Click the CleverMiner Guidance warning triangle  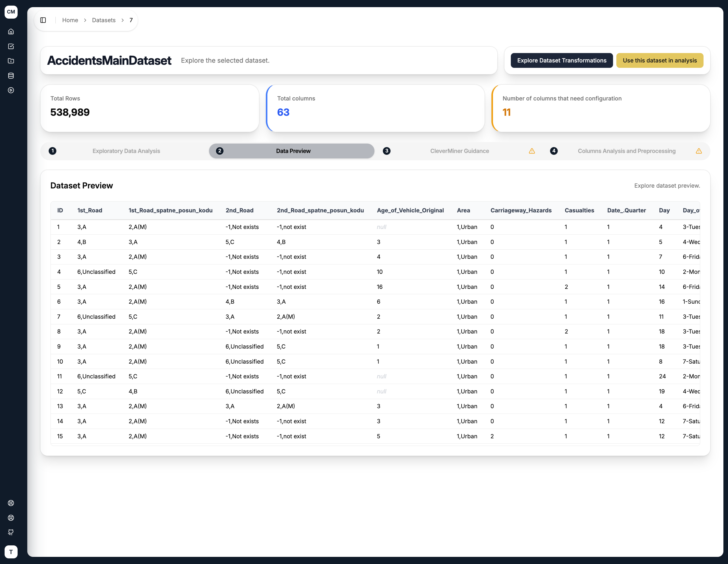pyautogui.click(x=532, y=151)
